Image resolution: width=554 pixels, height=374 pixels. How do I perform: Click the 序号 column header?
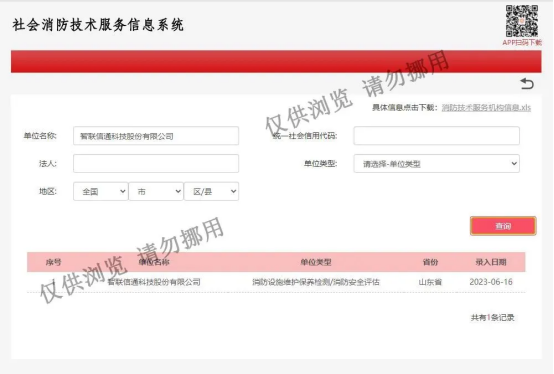click(54, 262)
